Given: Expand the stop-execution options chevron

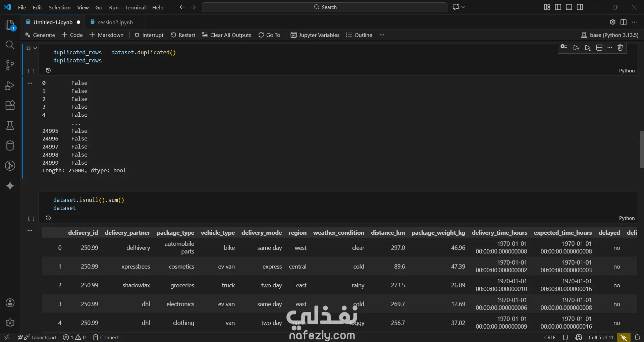Looking at the screenshot, I should [x=35, y=48].
